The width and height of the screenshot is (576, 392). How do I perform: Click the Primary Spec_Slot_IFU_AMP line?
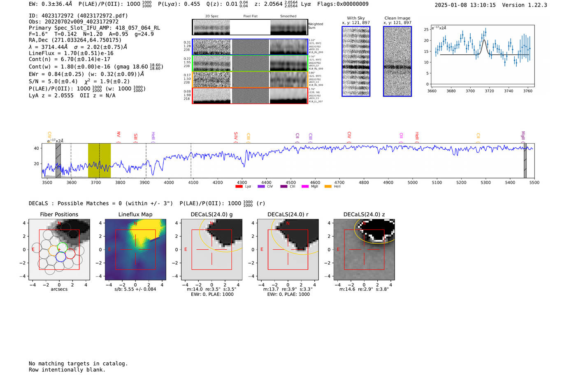[94, 28]
